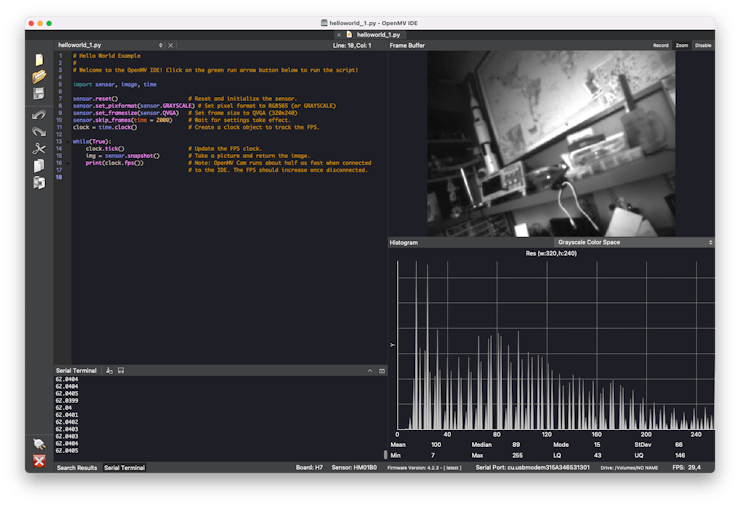Click the New File icon in left sidebar
This screenshot has height=506, width=740.
tap(39, 60)
